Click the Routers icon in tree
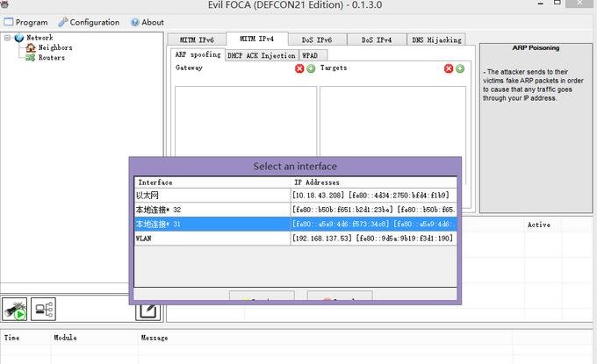Image resolution: width=597 pixels, height=364 pixels. (31, 57)
